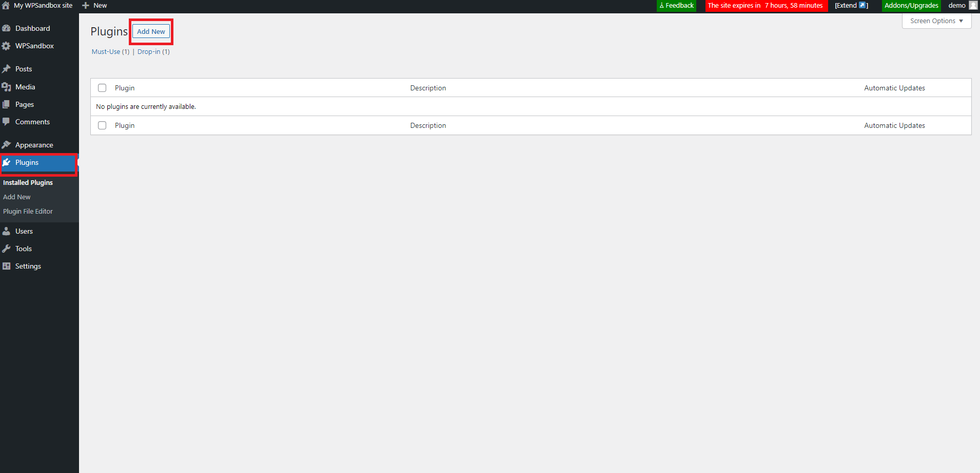Click the Plugins plug icon
The image size is (980, 473).
pyautogui.click(x=6, y=162)
